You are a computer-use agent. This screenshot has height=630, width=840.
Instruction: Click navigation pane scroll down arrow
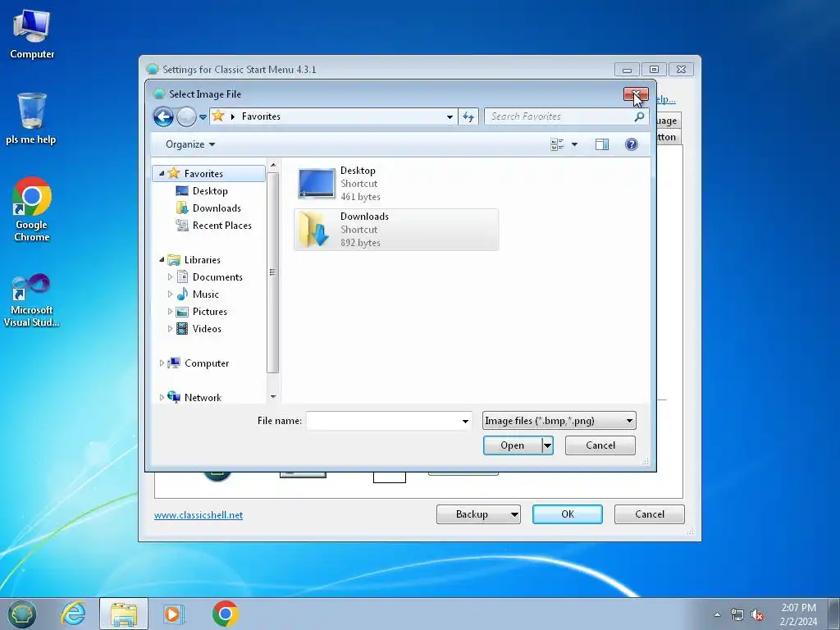pyautogui.click(x=273, y=397)
